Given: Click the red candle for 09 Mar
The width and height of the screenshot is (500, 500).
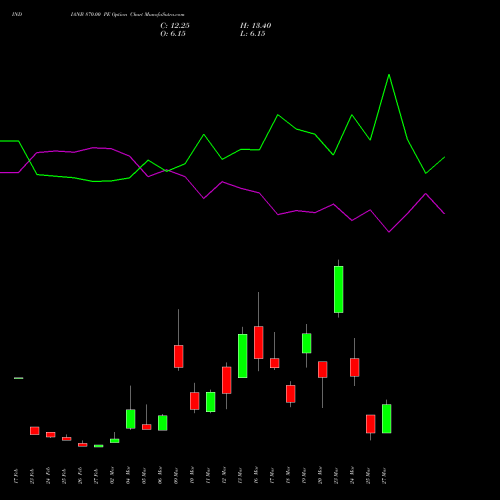Looking at the screenshot, I should pyautogui.click(x=179, y=357).
